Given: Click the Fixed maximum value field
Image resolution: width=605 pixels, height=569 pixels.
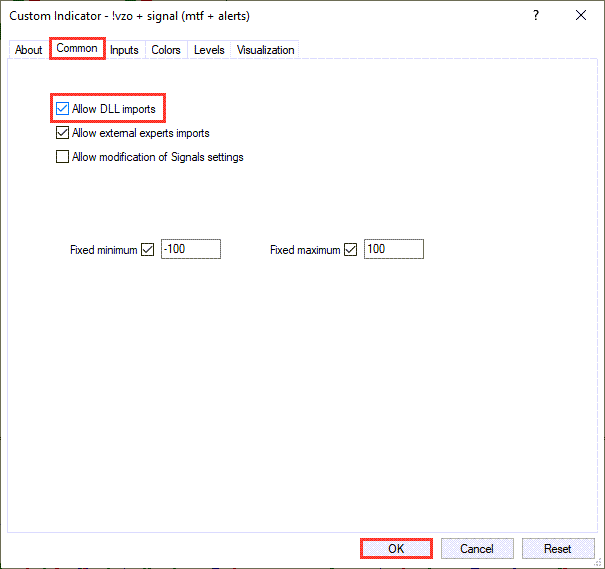Looking at the screenshot, I should pos(394,249).
